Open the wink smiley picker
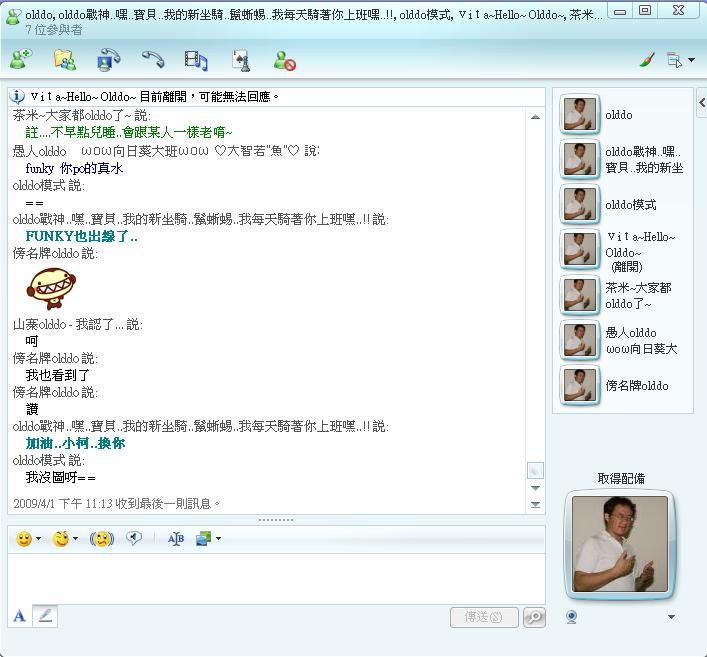707x657 pixels. pos(61,538)
